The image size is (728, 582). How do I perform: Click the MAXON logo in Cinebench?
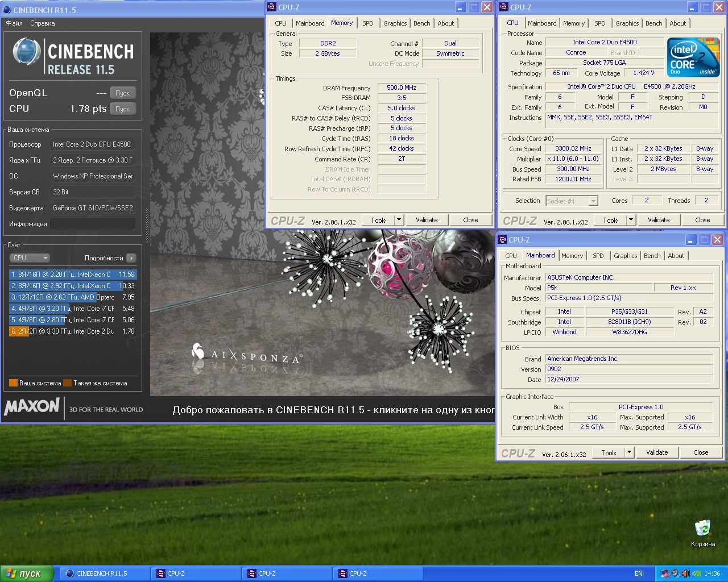point(32,406)
